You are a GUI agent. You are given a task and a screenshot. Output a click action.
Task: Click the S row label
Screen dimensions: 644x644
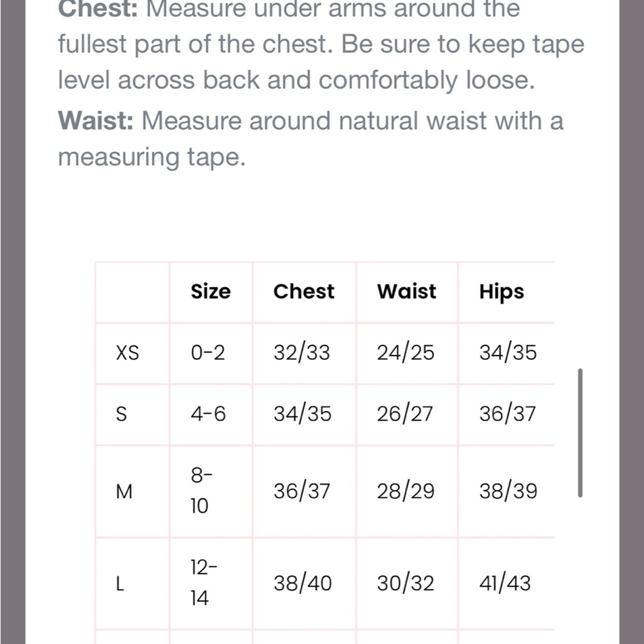121,413
